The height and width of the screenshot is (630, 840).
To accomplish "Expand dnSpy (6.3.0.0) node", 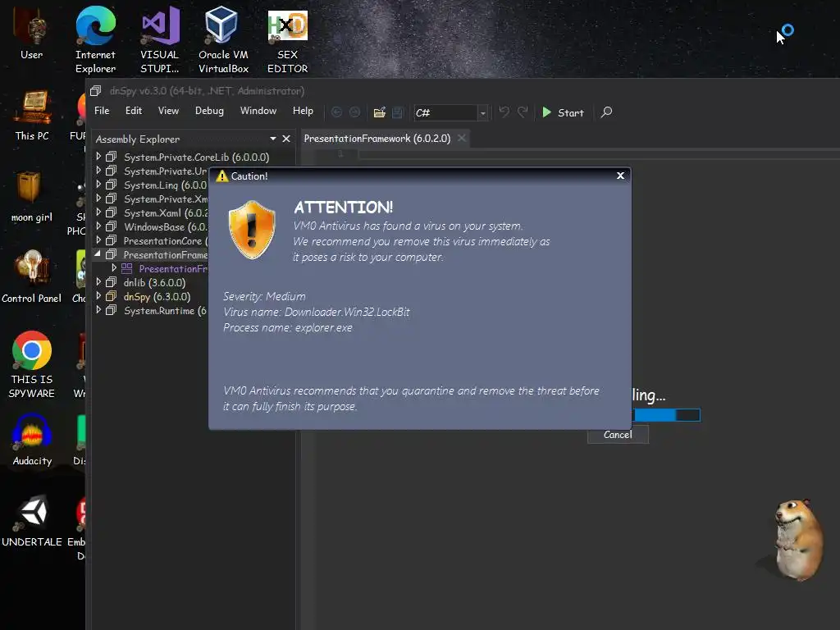I will tap(98, 295).
